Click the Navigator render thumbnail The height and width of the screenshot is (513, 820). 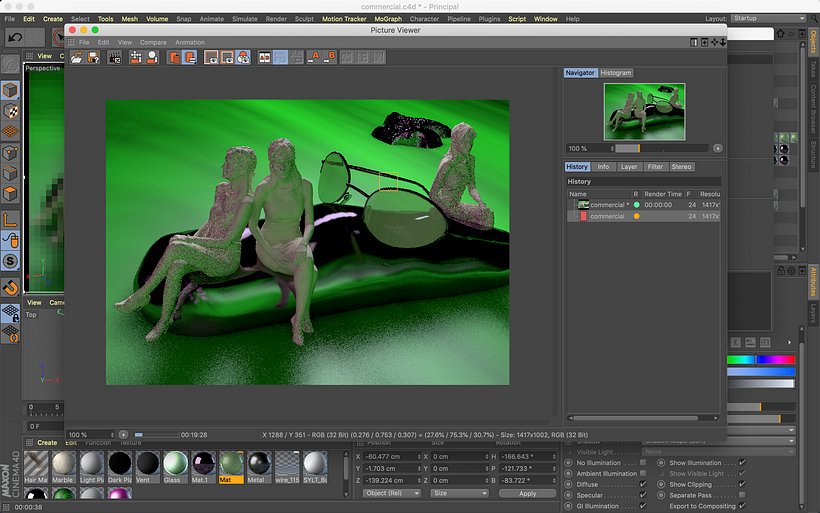(644, 111)
